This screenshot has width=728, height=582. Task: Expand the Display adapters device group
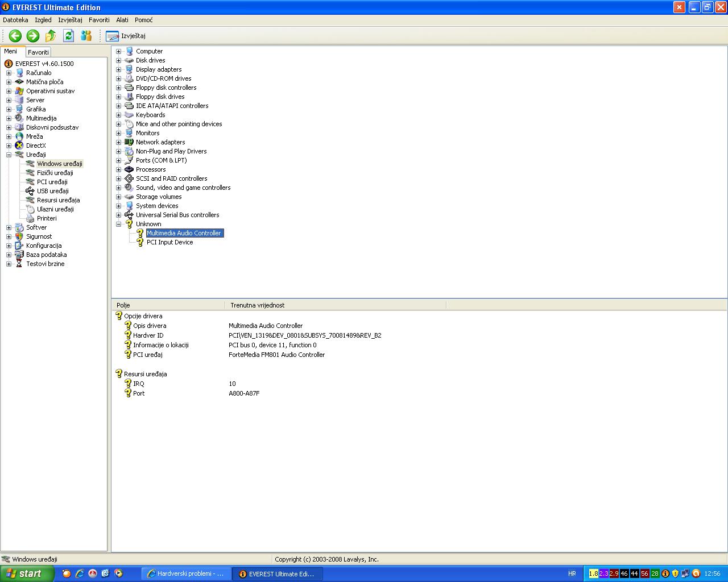119,69
